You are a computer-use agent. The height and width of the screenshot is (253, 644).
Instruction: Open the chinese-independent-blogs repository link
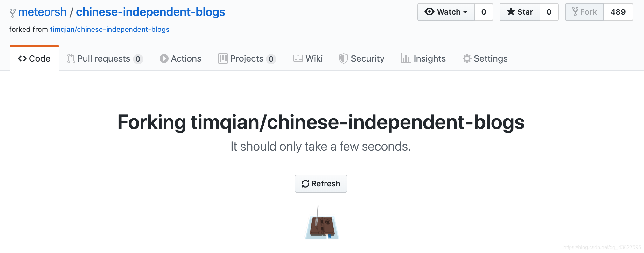coord(150,12)
